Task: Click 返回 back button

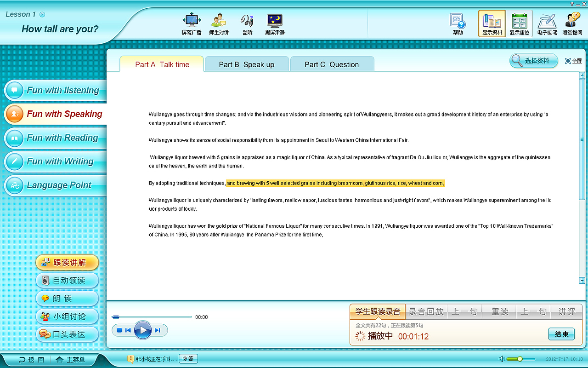Action: (x=31, y=360)
